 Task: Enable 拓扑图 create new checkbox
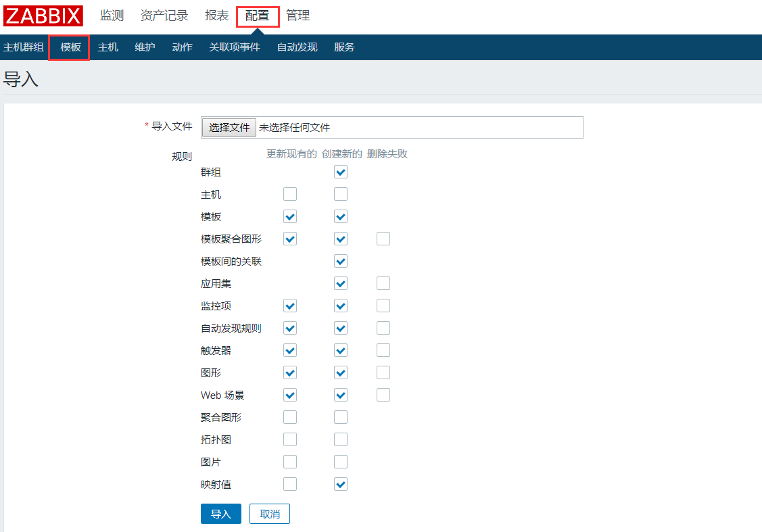(x=341, y=439)
